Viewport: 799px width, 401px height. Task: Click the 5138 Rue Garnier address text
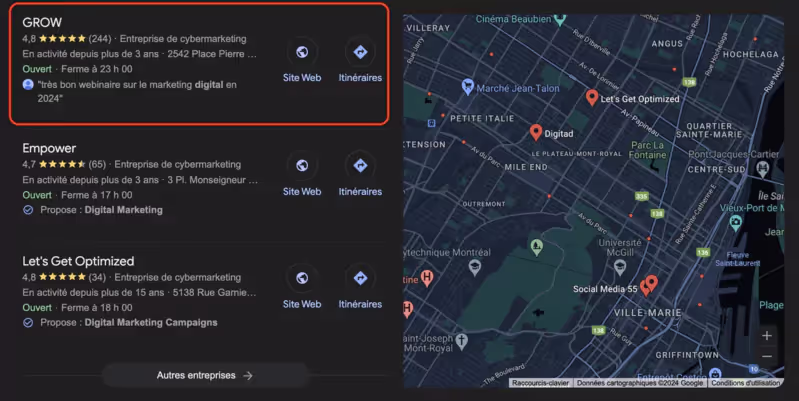coord(215,292)
